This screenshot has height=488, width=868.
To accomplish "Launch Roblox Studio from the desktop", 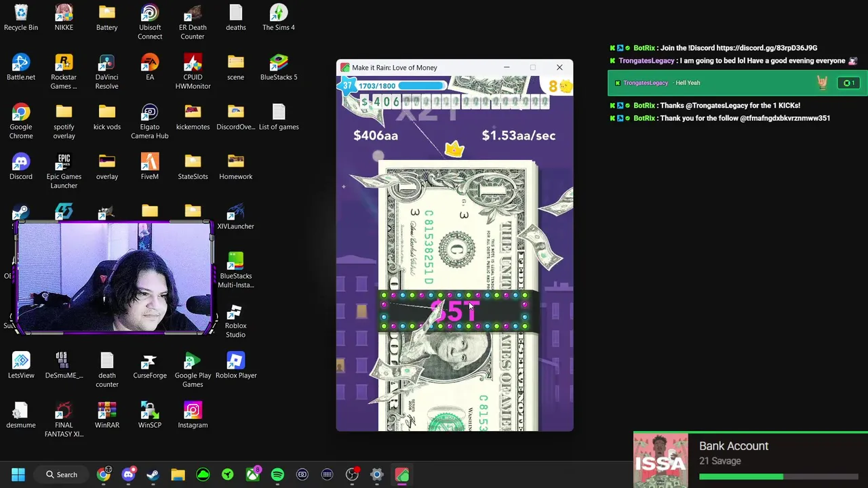I will pyautogui.click(x=235, y=320).
